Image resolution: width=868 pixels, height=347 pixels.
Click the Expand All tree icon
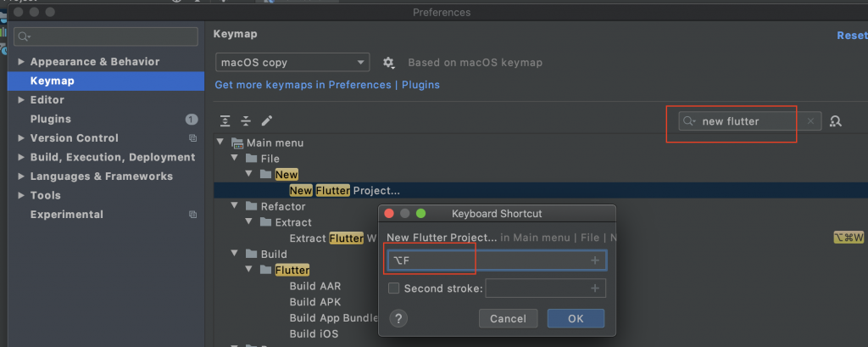(225, 121)
